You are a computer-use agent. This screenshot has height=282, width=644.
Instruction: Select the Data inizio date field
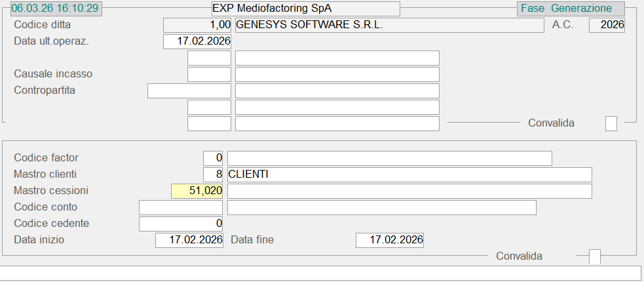pos(189,241)
